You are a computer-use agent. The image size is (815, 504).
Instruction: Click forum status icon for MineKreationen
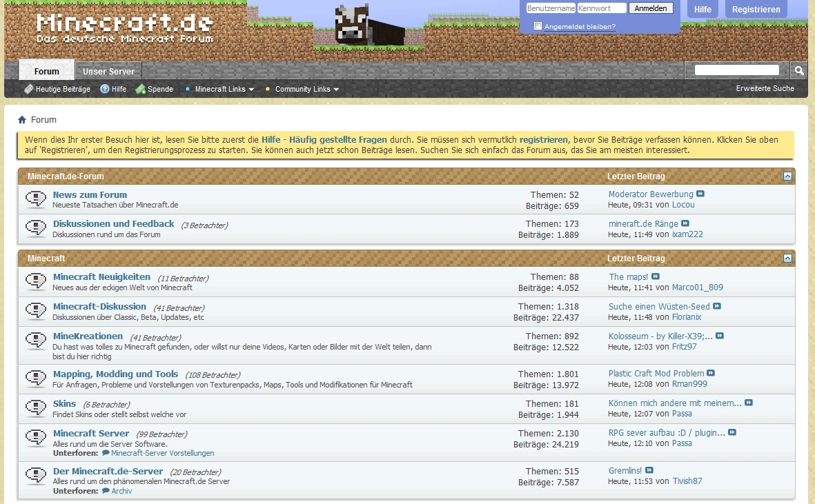[x=36, y=340]
